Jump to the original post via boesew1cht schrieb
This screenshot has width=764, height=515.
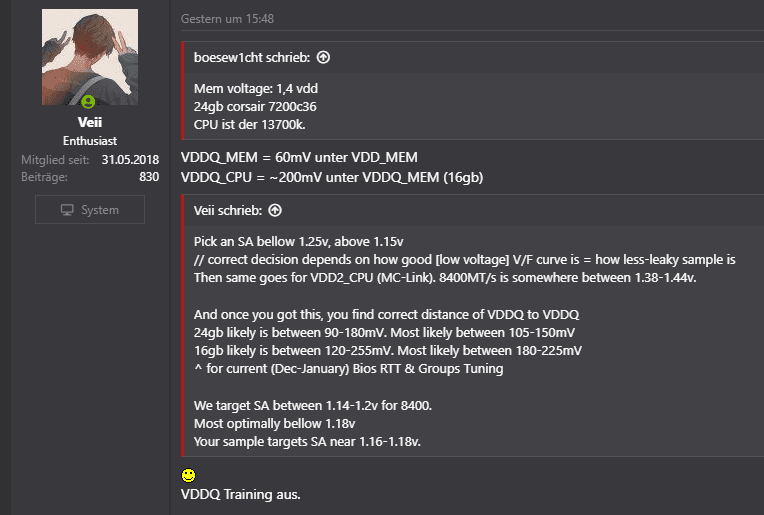coord(252,58)
